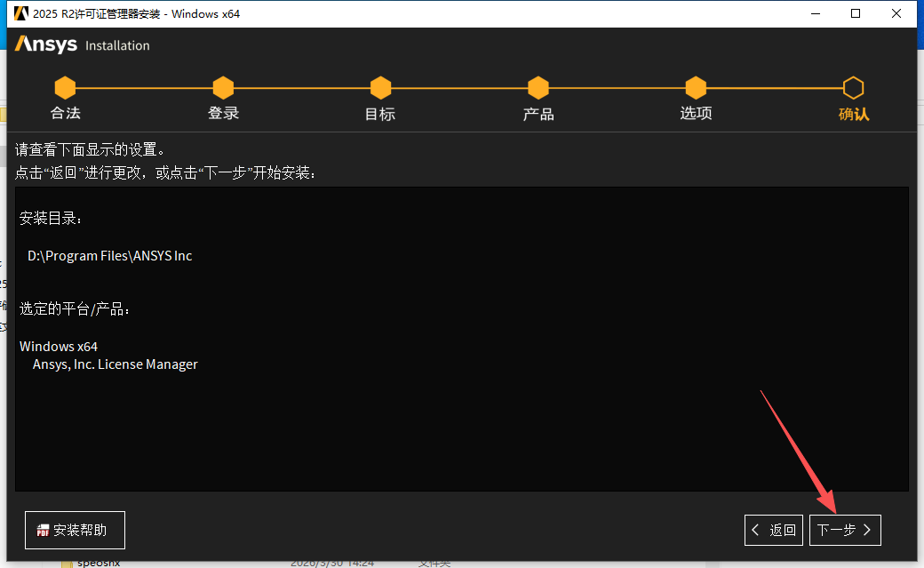The width and height of the screenshot is (924, 568).
Task: Open the 安装帮助 installation help guide
Action: tap(75, 530)
